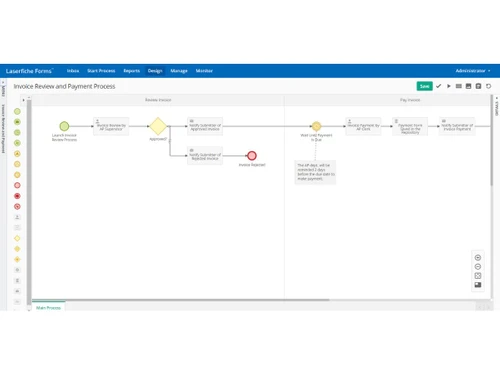This screenshot has width=500, height=375.
Task: Select the Launch Invoice Review Process start event
Action: click(64, 126)
